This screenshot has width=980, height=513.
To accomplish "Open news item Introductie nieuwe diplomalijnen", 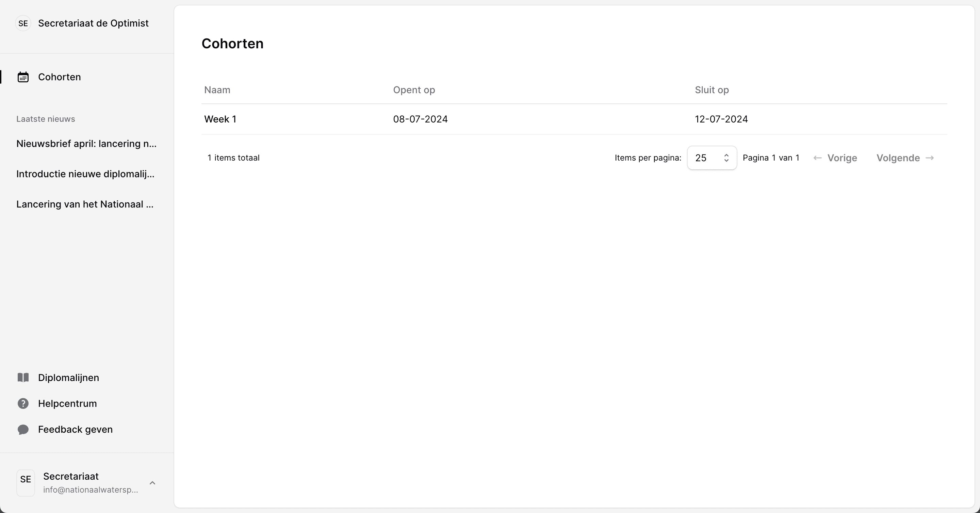I will (x=85, y=174).
